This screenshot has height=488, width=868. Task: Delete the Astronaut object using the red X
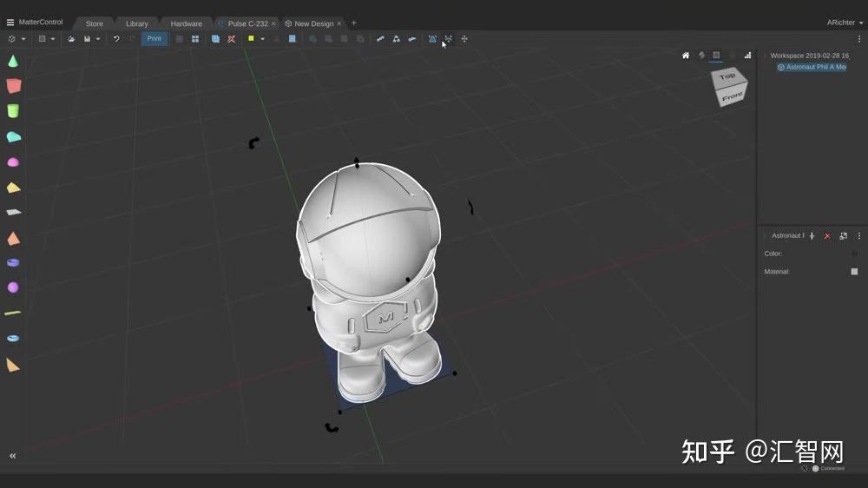pyautogui.click(x=827, y=236)
